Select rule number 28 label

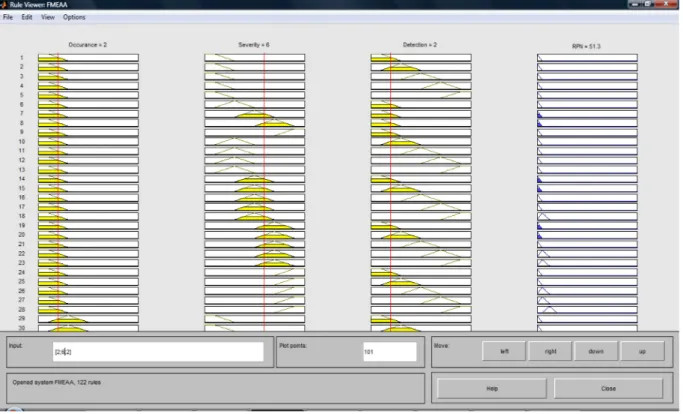pos(22,311)
